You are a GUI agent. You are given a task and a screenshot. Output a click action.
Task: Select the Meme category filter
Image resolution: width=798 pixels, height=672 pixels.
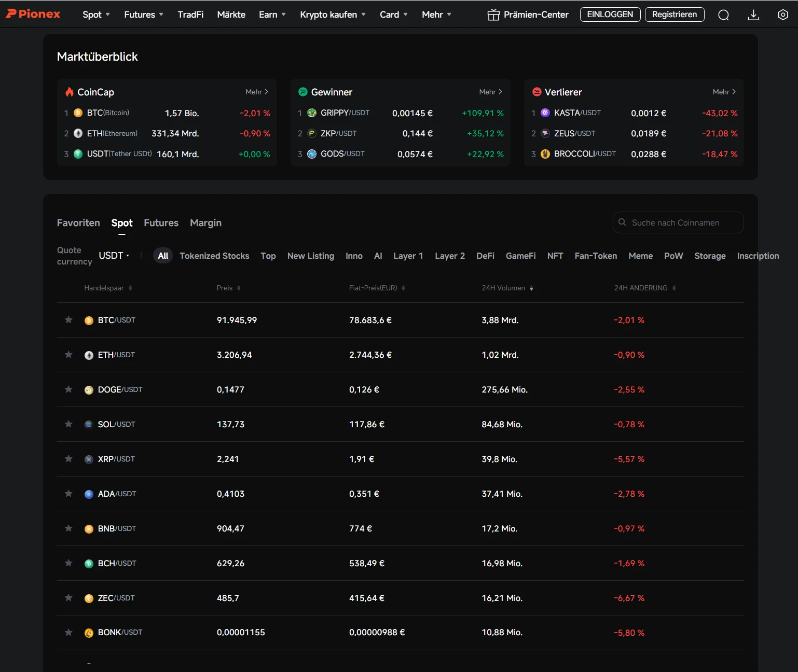641,256
